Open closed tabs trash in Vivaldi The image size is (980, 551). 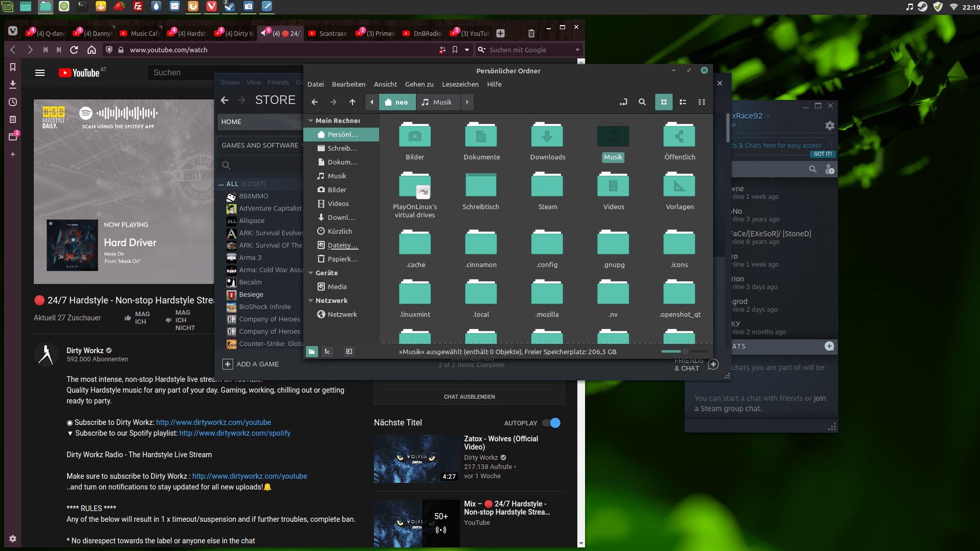(531, 33)
